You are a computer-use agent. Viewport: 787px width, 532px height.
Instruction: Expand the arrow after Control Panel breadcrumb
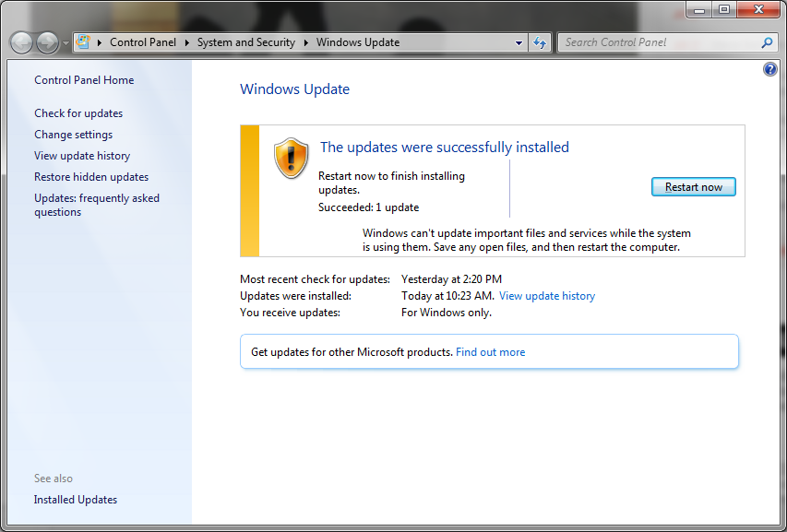pos(186,42)
